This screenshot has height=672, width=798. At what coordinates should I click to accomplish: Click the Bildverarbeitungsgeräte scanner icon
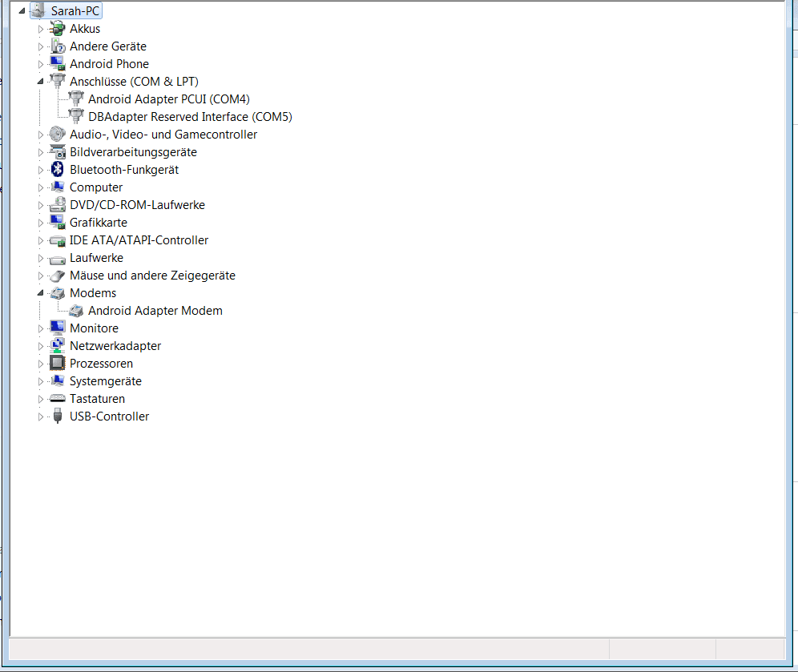coord(58,151)
